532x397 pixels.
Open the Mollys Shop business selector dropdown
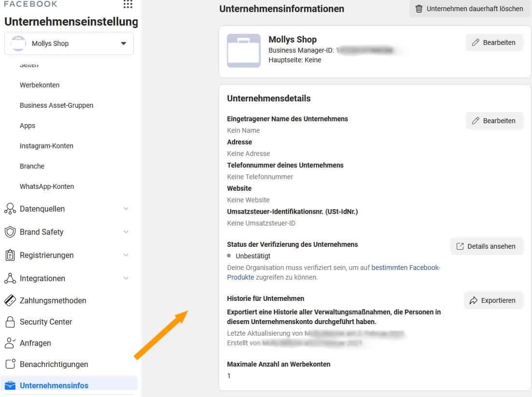(69, 43)
